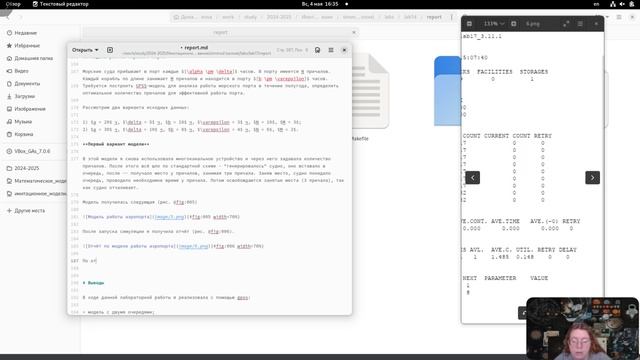The width and height of the screenshot is (640, 360).
Task: Open the hamburger menu in text editor header
Action: (x=331, y=50)
